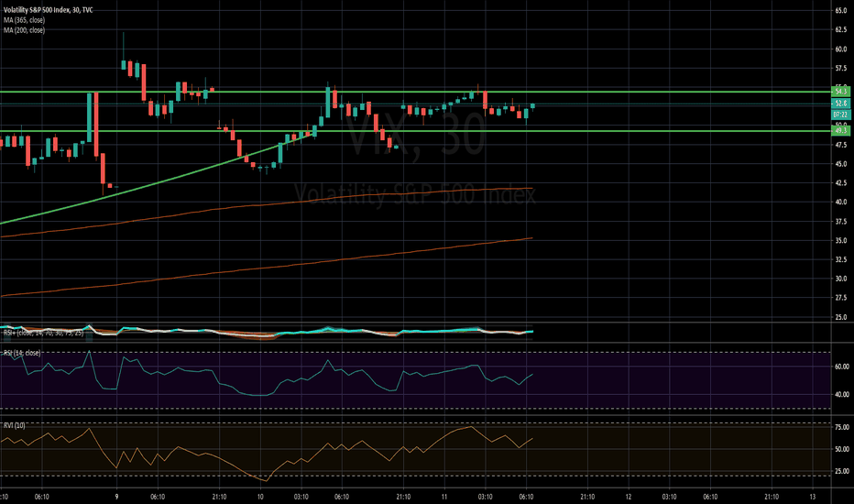The height and width of the screenshot is (504, 854).
Task: Click 60.00 on the RSI scale
Action: 842,367
